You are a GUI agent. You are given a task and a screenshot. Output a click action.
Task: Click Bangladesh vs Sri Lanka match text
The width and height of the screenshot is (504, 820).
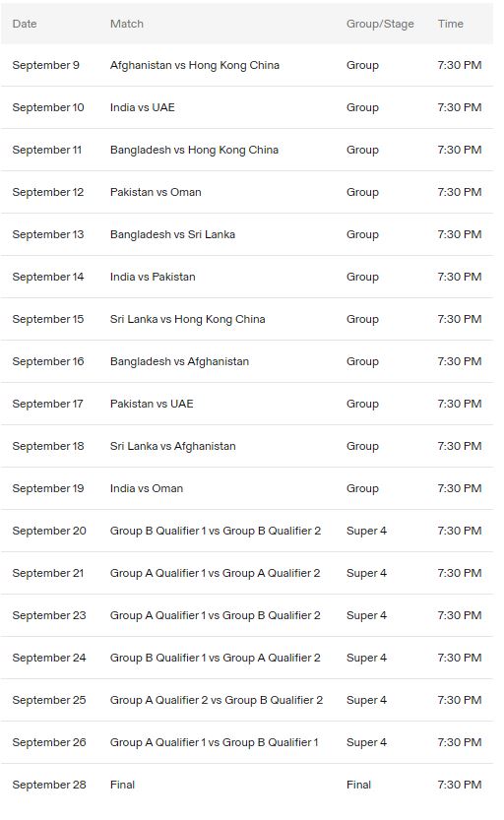coord(172,234)
